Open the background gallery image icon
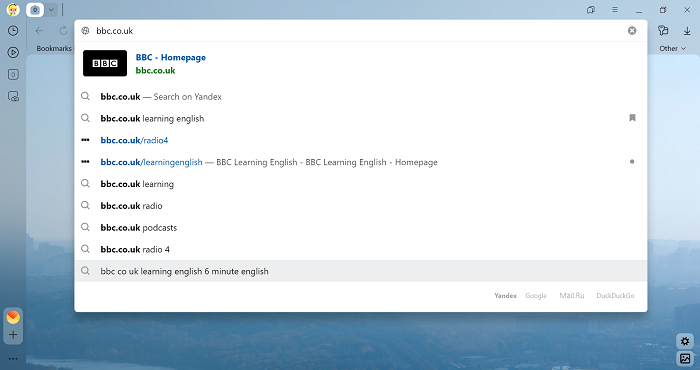This screenshot has width=700, height=370. [685, 358]
